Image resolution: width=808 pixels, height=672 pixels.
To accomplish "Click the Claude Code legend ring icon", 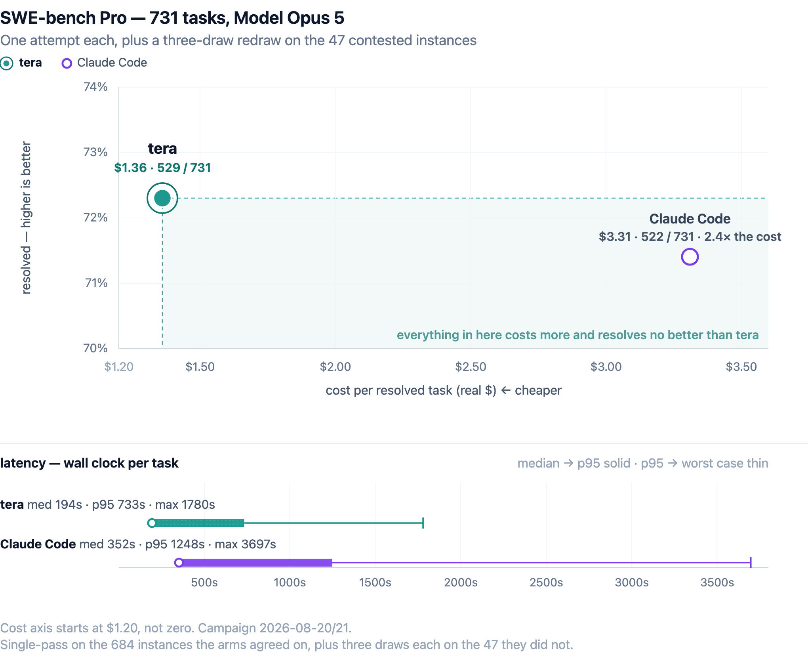I will 67,63.
